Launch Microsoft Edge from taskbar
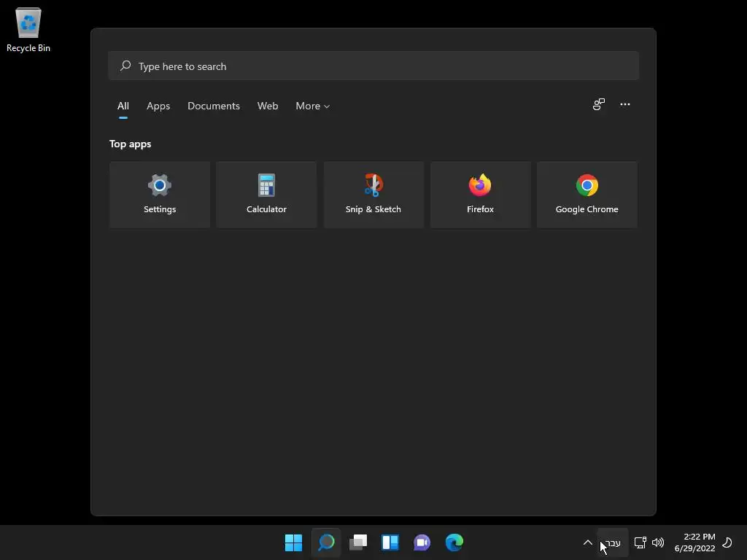 pos(454,542)
